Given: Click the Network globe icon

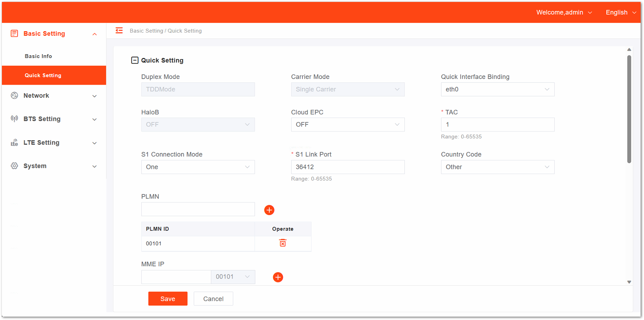Looking at the screenshot, I should pyautogui.click(x=14, y=96).
